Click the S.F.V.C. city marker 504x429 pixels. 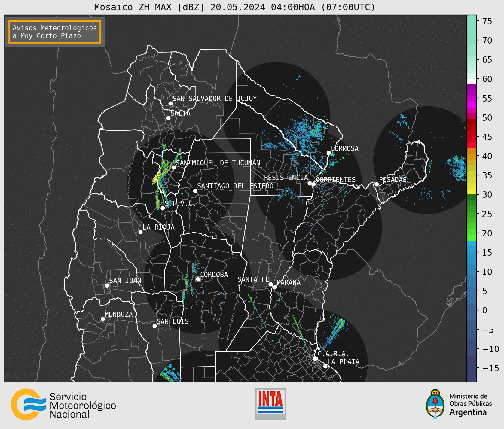pos(163,208)
